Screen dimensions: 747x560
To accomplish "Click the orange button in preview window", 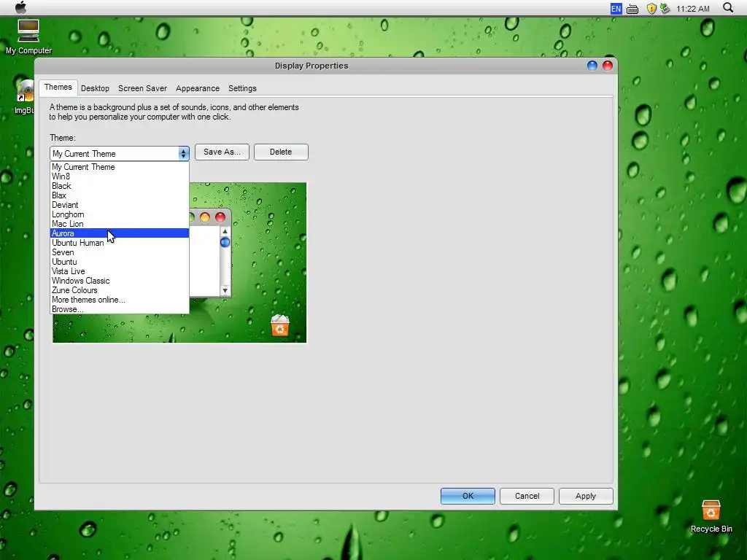I will tap(205, 217).
